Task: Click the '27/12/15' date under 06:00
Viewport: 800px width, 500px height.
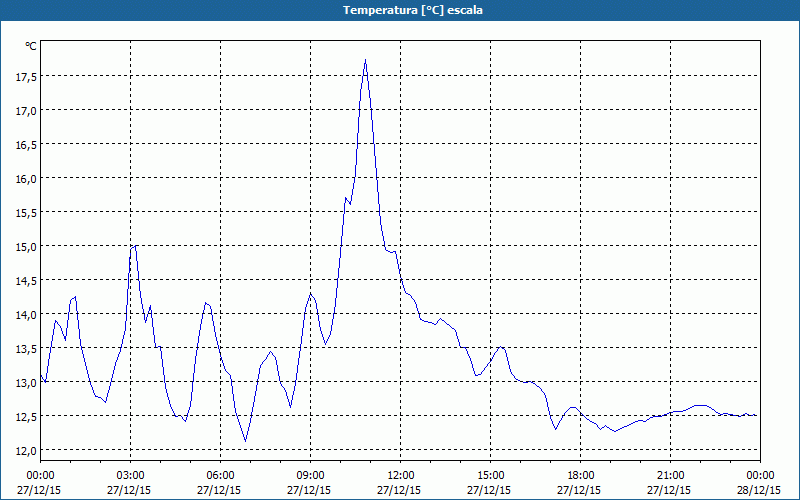Action: (x=219, y=490)
